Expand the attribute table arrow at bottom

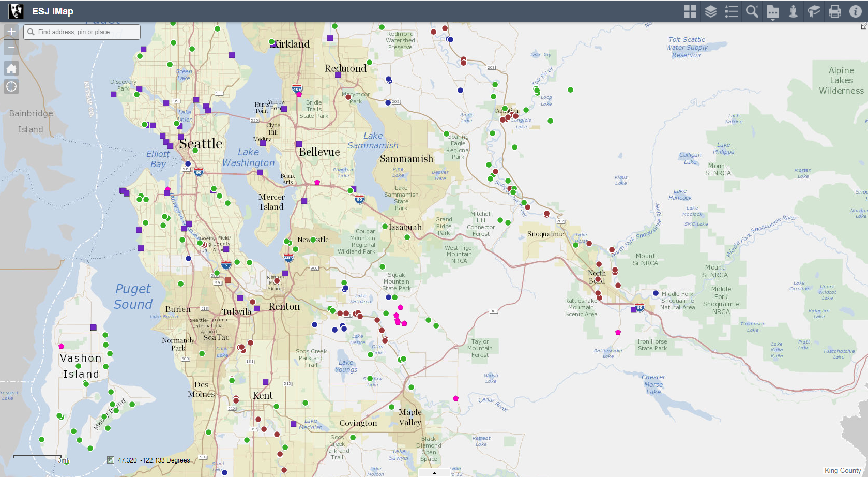click(434, 473)
